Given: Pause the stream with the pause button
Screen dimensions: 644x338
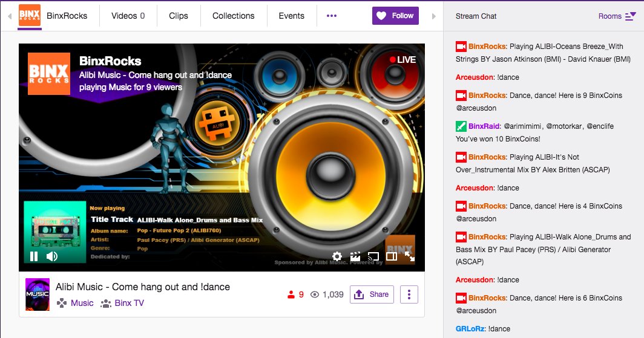Looking at the screenshot, I should point(34,256).
